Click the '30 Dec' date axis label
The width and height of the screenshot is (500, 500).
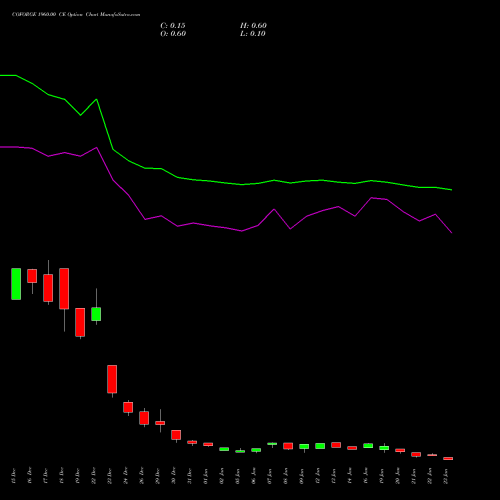click(173, 476)
